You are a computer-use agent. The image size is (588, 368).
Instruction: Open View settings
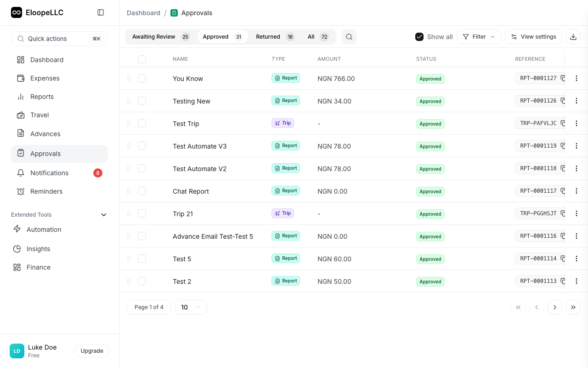coord(533,37)
